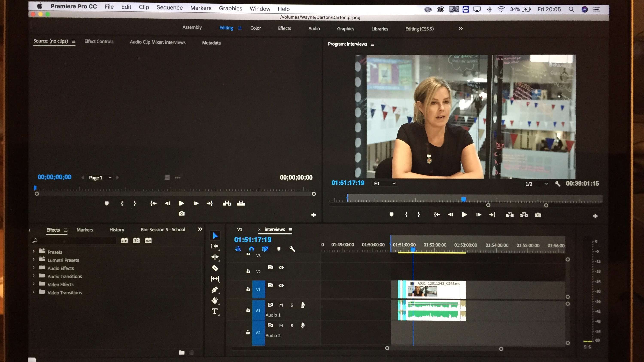This screenshot has height=362, width=644.
Task: Switch to the Color workspace
Action: pos(255,28)
